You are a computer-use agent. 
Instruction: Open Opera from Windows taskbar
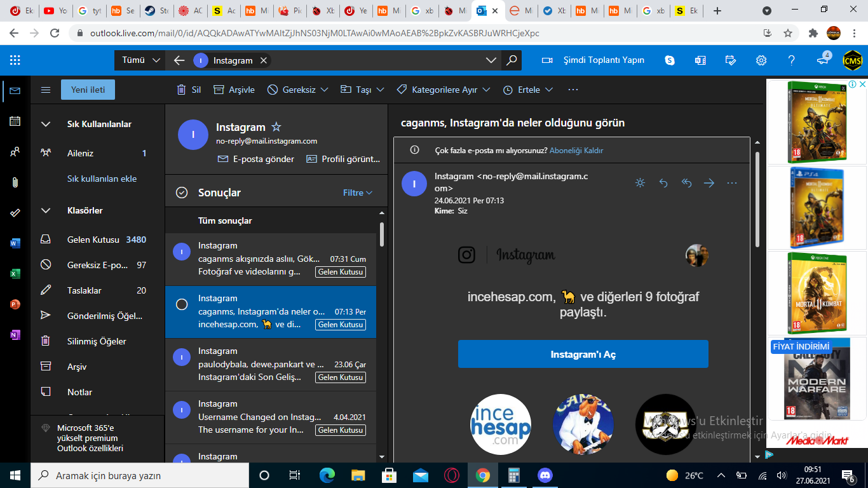coord(452,475)
